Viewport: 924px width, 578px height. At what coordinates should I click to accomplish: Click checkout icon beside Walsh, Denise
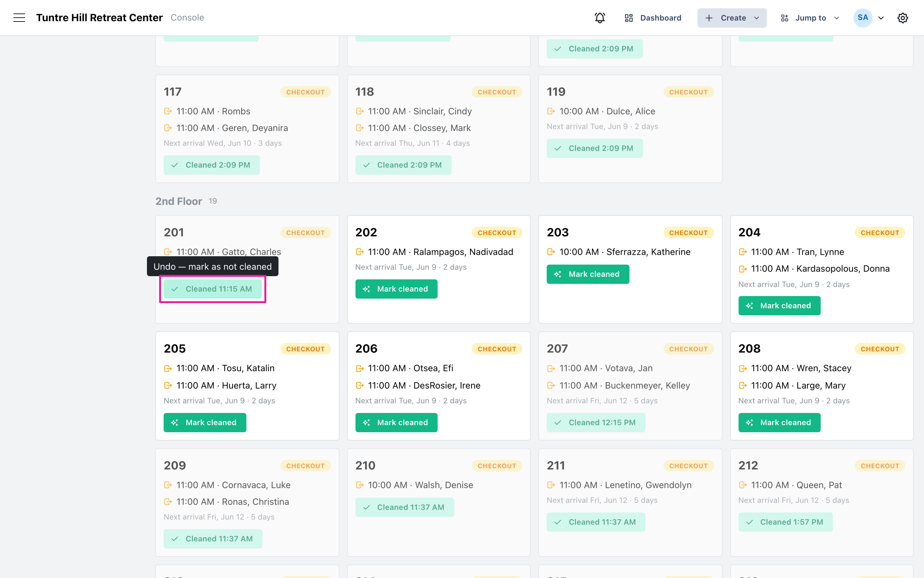[360, 485]
